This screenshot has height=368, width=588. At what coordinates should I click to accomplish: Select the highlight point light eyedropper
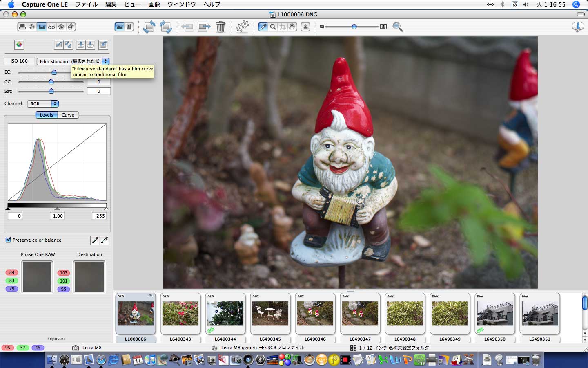[x=105, y=240]
